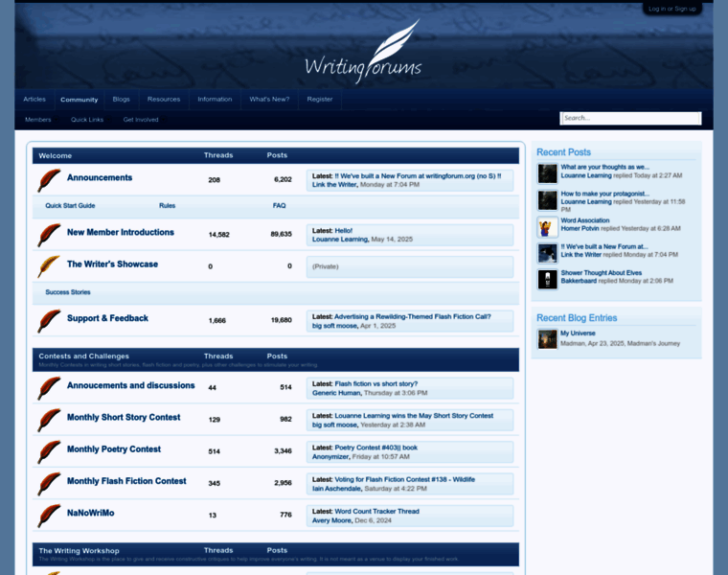Open the Rules subforum link
The height and width of the screenshot is (575, 728).
pos(167,206)
